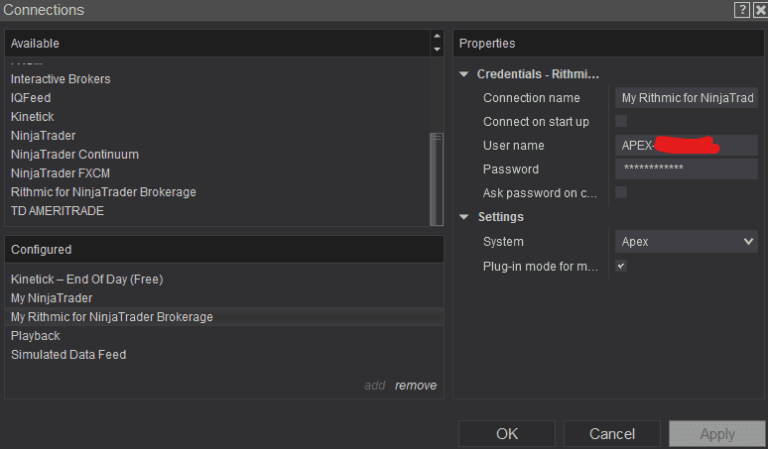The image size is (768, 449).
Task: Select Kinetick in Available list
Action: click(x=32, y=117)
